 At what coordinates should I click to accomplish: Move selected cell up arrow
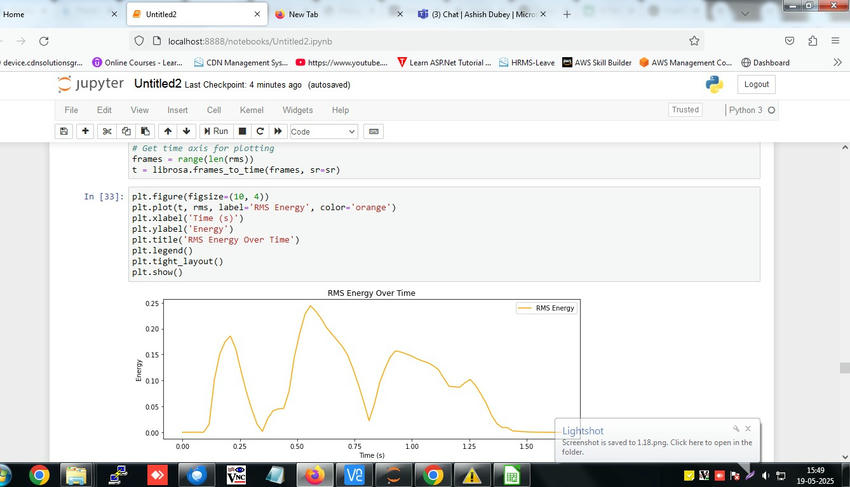coord(168,131)
